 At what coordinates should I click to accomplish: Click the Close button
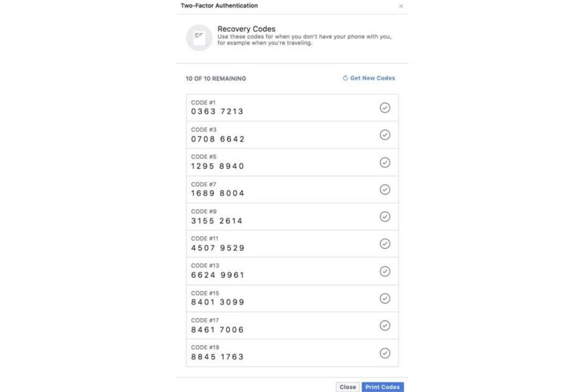[348, 386]
